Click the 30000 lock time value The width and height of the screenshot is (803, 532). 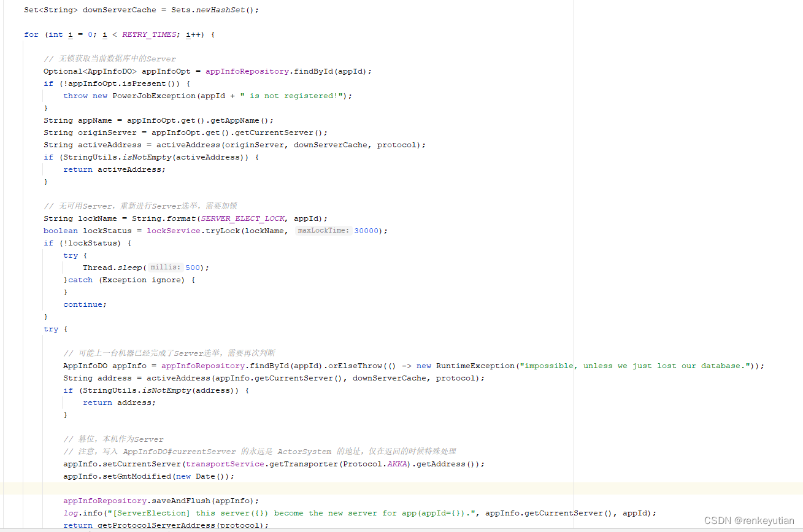(x=366, y=231)
